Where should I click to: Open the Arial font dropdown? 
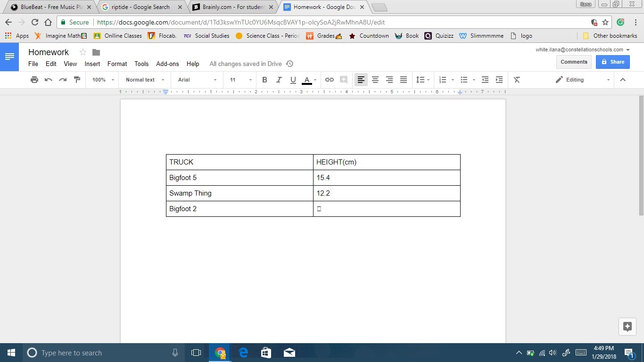[198, 80]
